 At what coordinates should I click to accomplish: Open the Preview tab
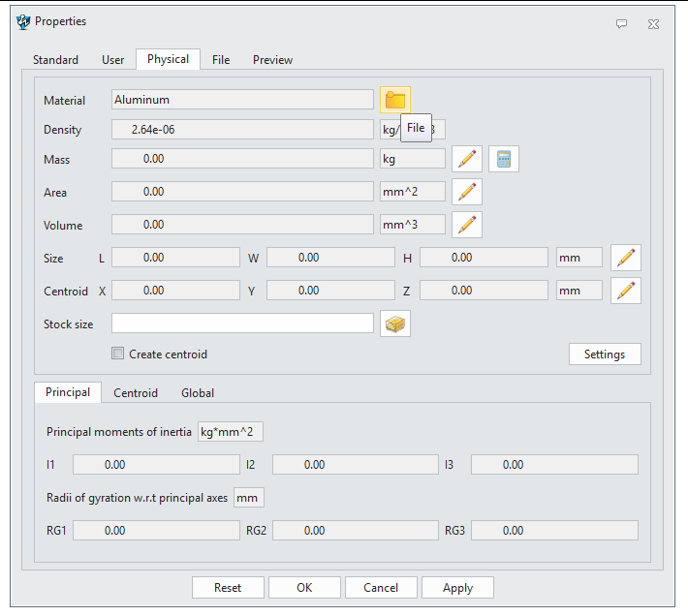coord(272,60)
